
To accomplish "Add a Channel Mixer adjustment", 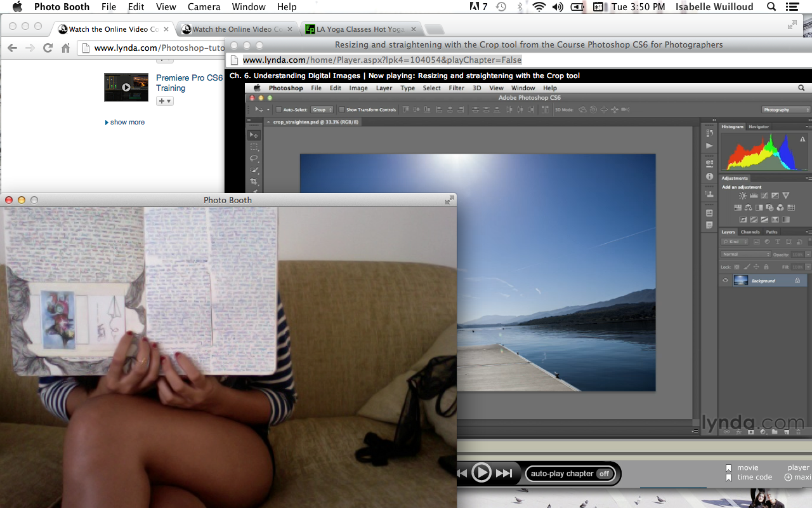I will [780, 208].
